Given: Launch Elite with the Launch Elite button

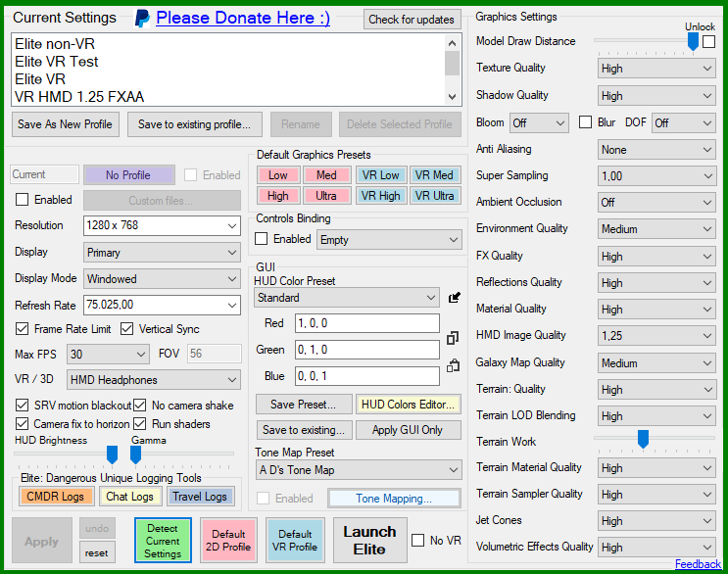Looking at the screenshot, I should click(370, 541).
